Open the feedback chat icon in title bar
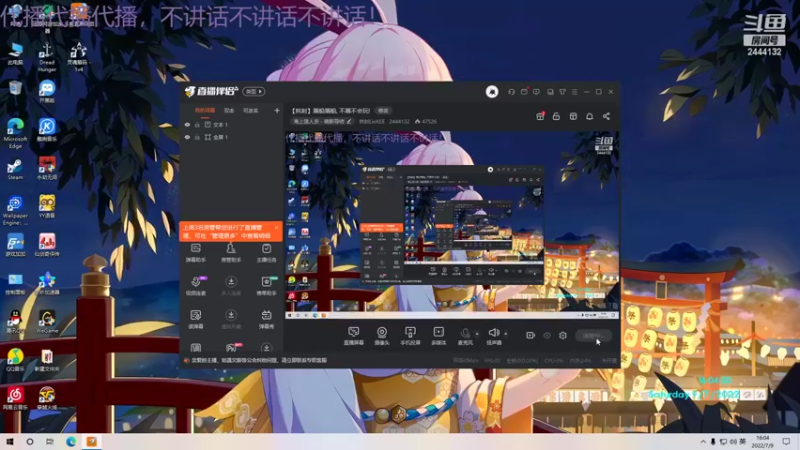 [x=536, y=92]
